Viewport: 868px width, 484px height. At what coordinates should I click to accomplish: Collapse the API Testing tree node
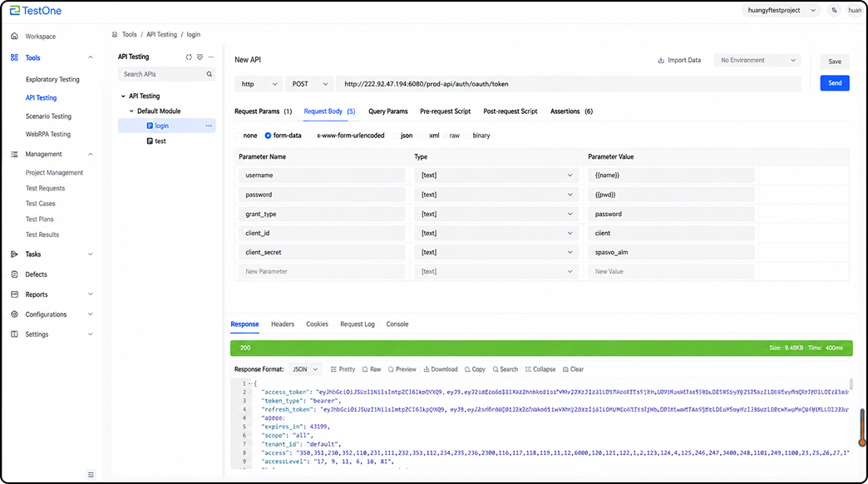(x=123, y=96)
